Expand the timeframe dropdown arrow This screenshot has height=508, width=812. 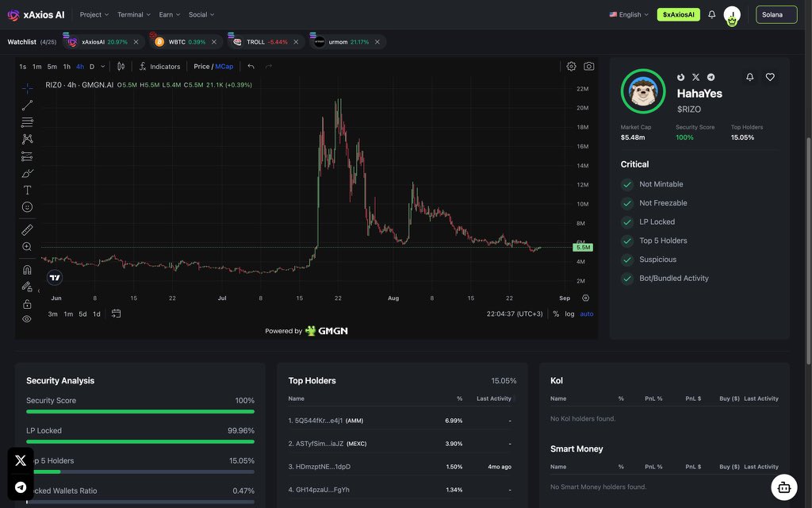[x=102, y=67]
